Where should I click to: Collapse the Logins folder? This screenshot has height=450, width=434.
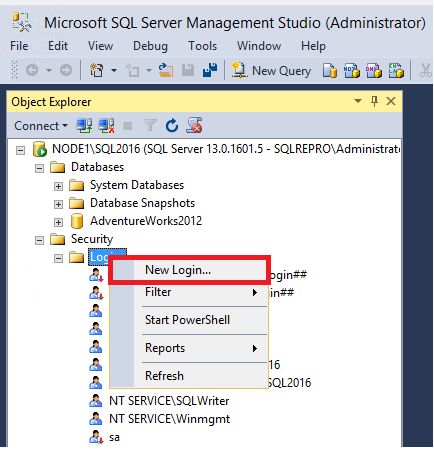58,258
